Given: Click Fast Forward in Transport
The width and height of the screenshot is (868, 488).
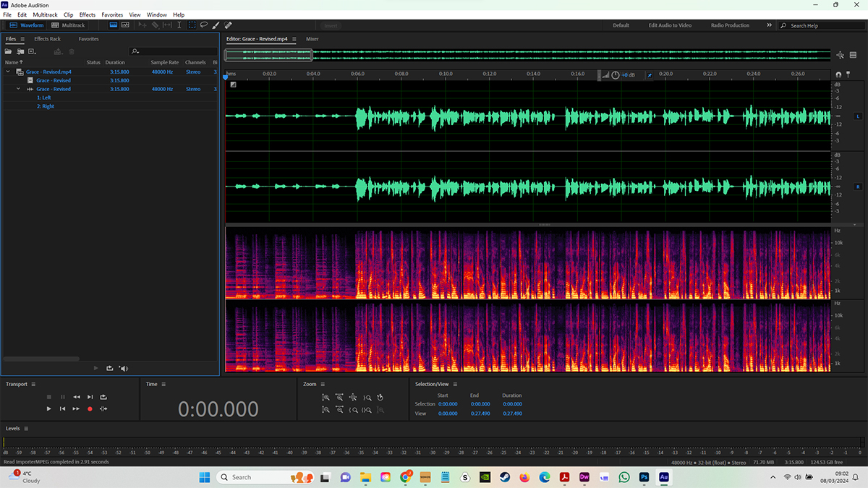Looking at the screenshot, I should pyautogui.click(x=76, y=408).
